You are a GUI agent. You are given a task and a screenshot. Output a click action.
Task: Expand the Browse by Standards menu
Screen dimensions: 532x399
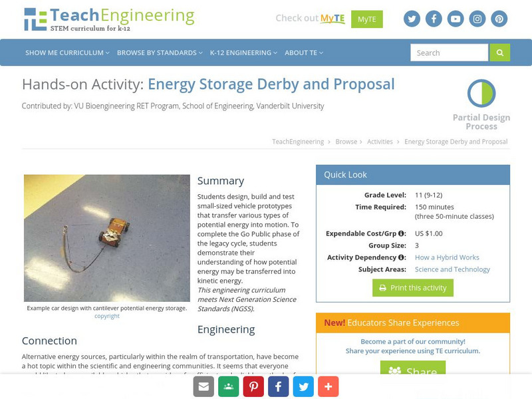160,53
